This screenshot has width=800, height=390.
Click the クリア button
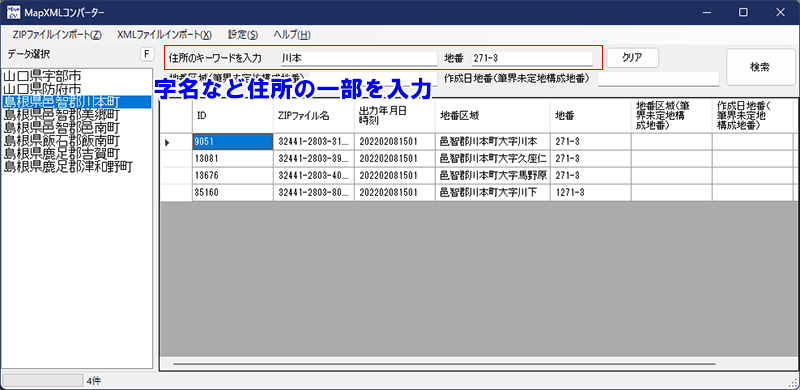(x=633, y=58)
